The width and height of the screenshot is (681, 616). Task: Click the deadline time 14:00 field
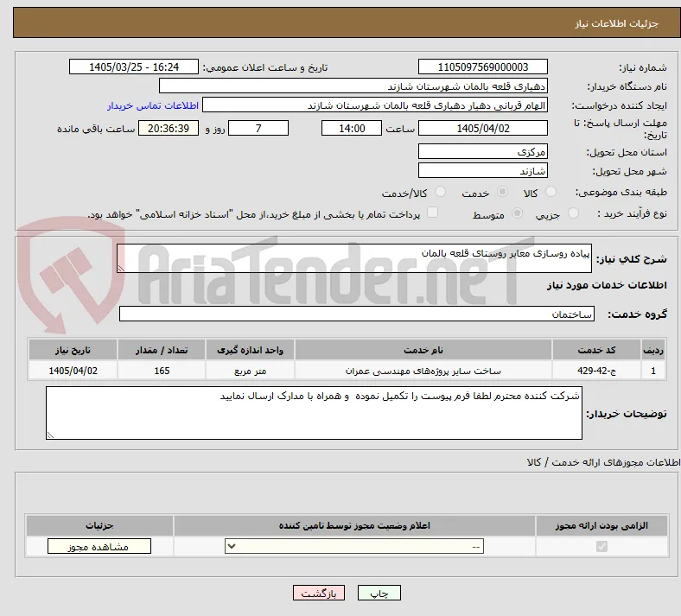[352, 128]
